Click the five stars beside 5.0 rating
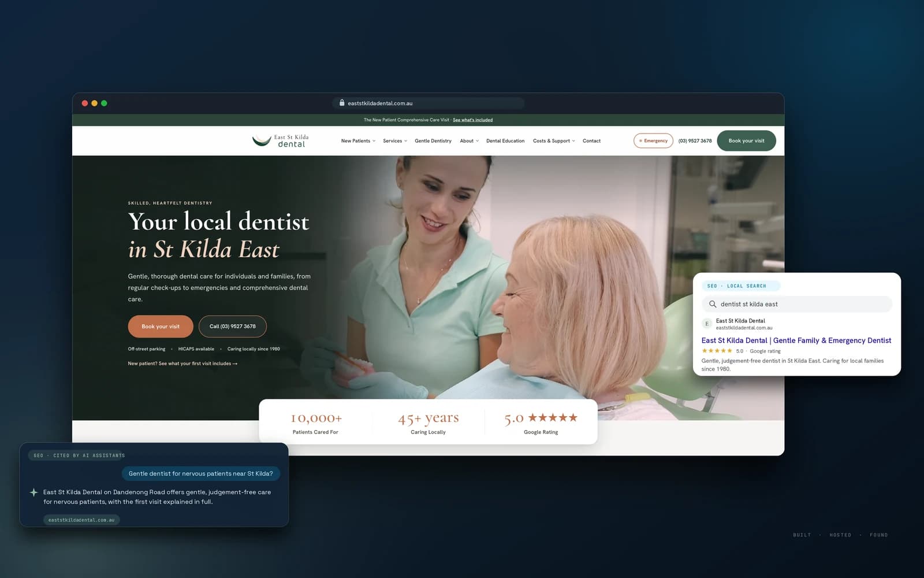924x578 pixels. coord(553,417)
